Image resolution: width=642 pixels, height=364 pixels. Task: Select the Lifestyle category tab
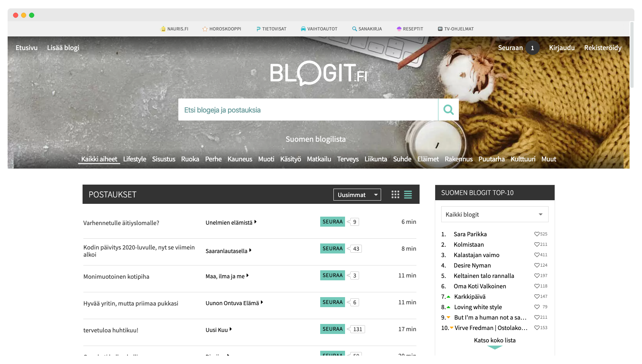pyautogui.click(x=135, y=159)
